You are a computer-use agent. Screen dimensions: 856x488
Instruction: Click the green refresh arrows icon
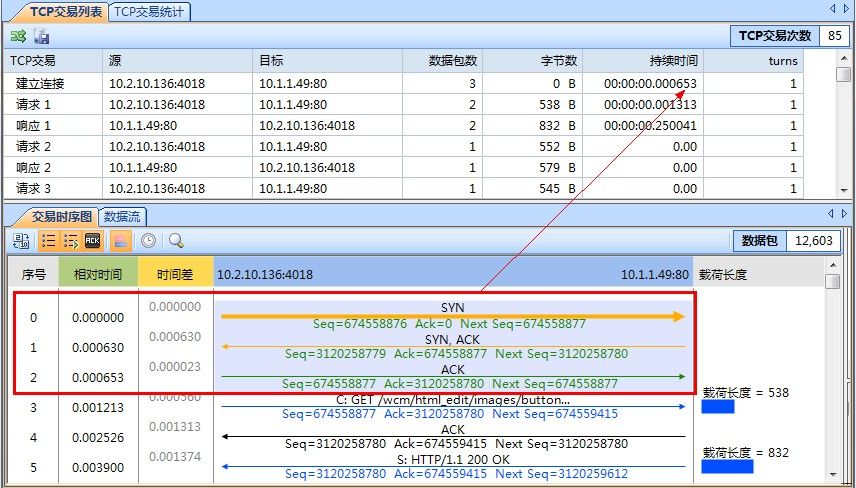point(18,36)
